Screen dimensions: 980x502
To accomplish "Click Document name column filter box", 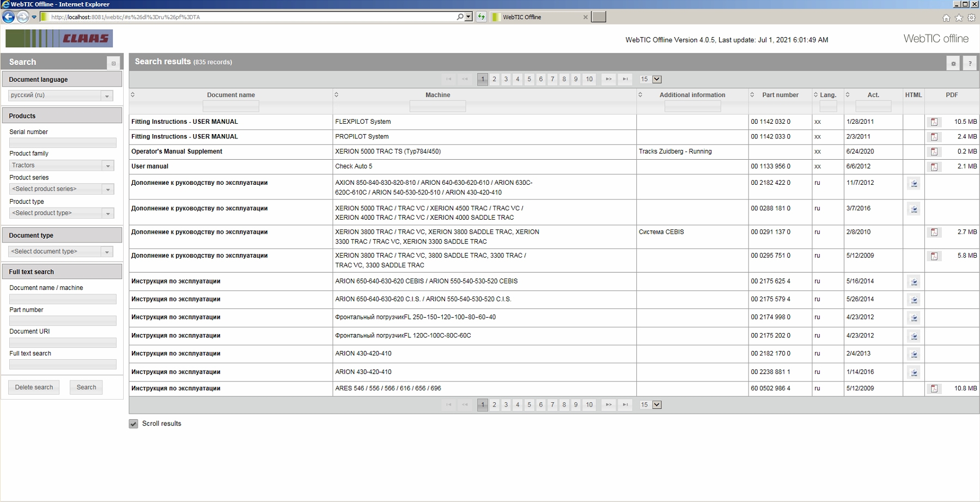I will click(x=231, y=107).
